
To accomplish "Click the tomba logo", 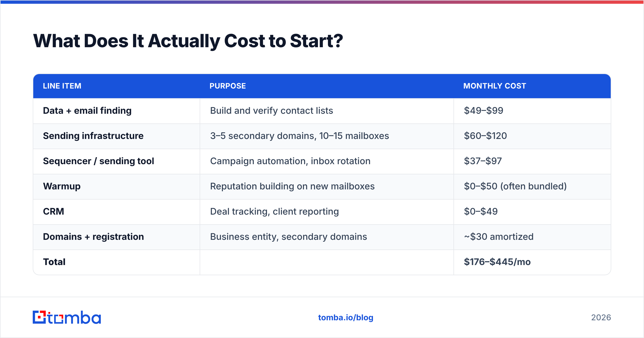I will [x=67, y=317].
